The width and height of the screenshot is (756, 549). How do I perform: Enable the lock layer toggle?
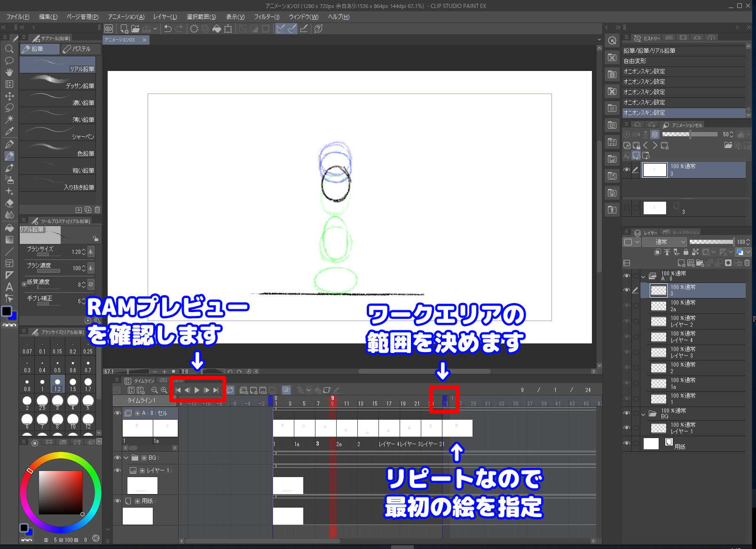(686, 251)
